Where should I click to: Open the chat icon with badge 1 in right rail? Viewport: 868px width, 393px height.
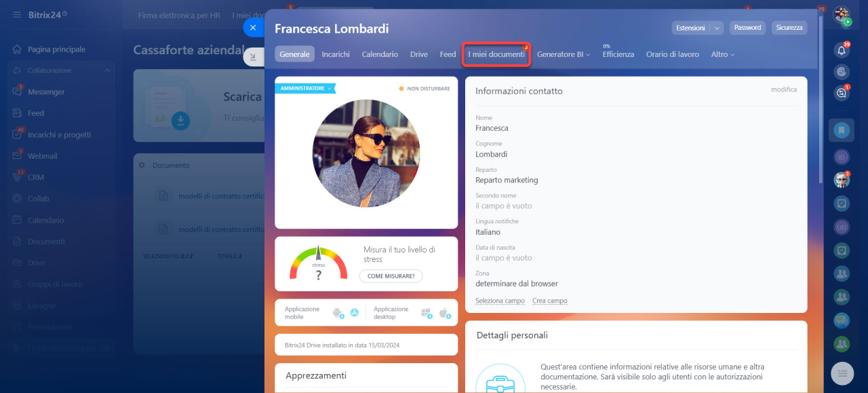[x=842, y=93]
